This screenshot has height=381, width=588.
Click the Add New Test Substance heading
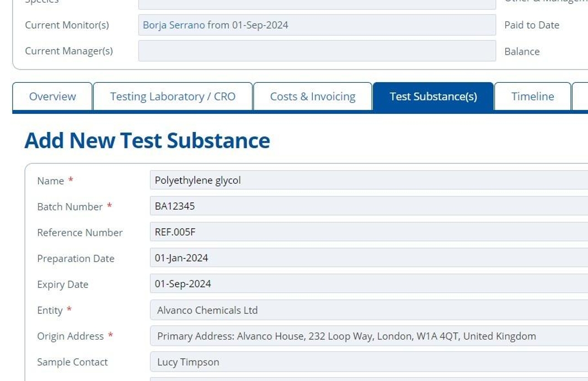pyautogui.click(x=147, y=140)
